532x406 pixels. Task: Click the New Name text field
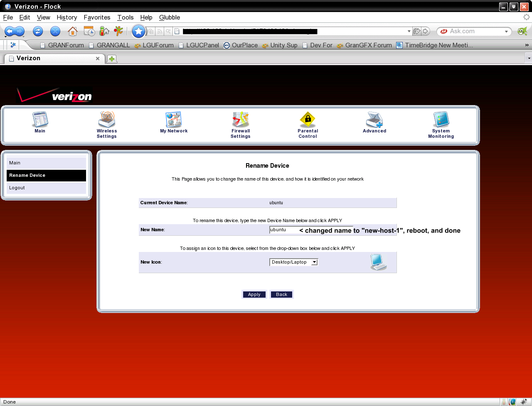(283, 230)
